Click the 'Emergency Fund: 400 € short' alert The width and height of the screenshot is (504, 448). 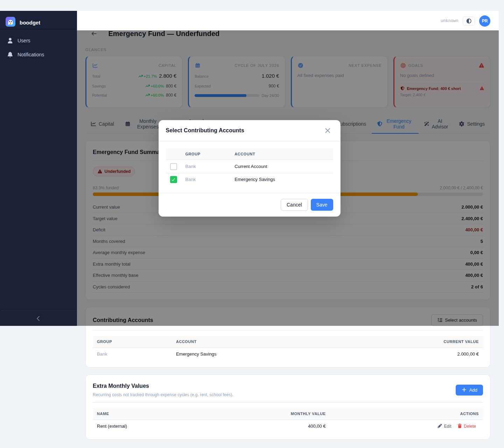[x=433, y=89]
